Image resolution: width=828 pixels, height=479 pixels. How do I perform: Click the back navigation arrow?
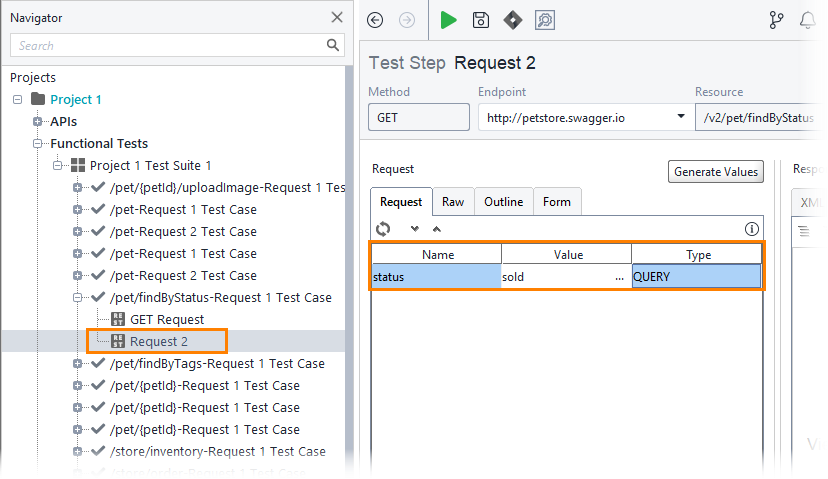(x=375, y=20)
